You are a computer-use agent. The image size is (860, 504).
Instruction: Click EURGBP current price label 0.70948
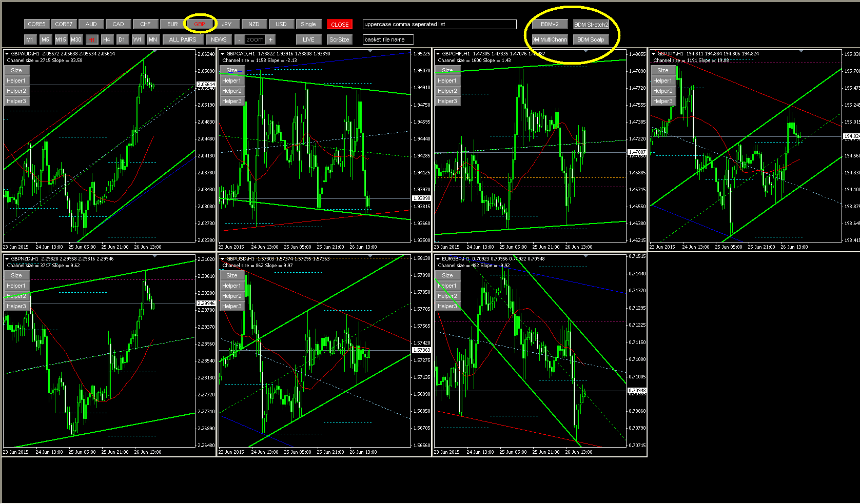pyautogui.click(x=637, y=391)
